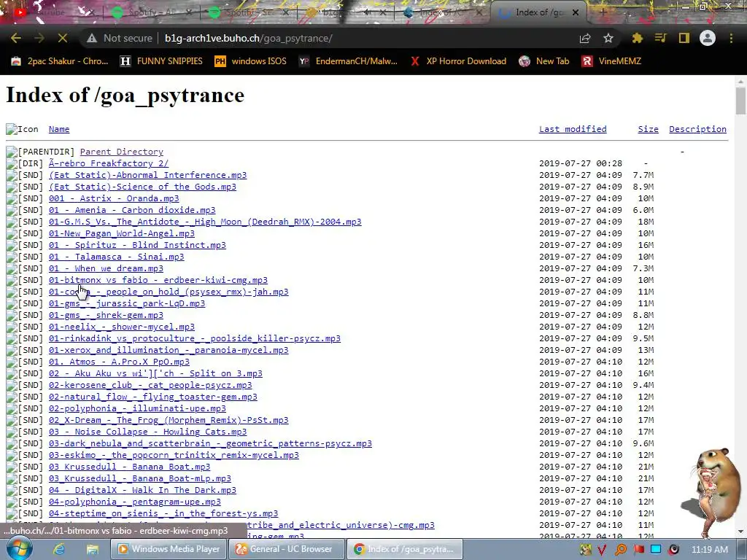Open the Extensions puzzle icon

638,38
